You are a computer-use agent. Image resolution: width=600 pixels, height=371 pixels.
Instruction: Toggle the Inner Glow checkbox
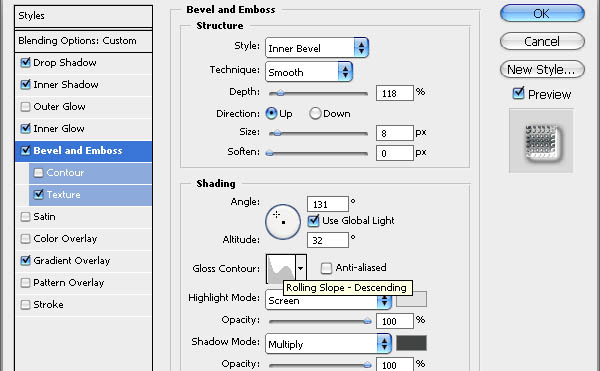click(x=25, y=128)
